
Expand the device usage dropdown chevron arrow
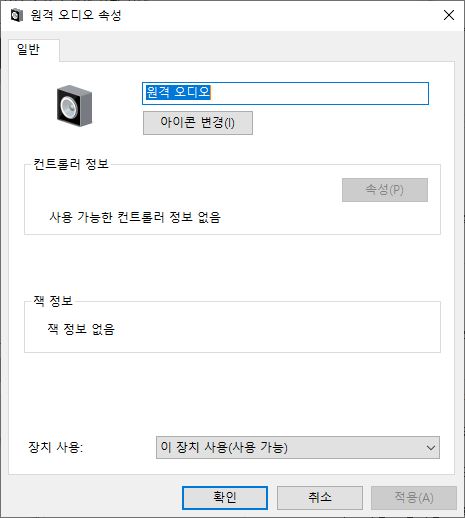(431, 448)
